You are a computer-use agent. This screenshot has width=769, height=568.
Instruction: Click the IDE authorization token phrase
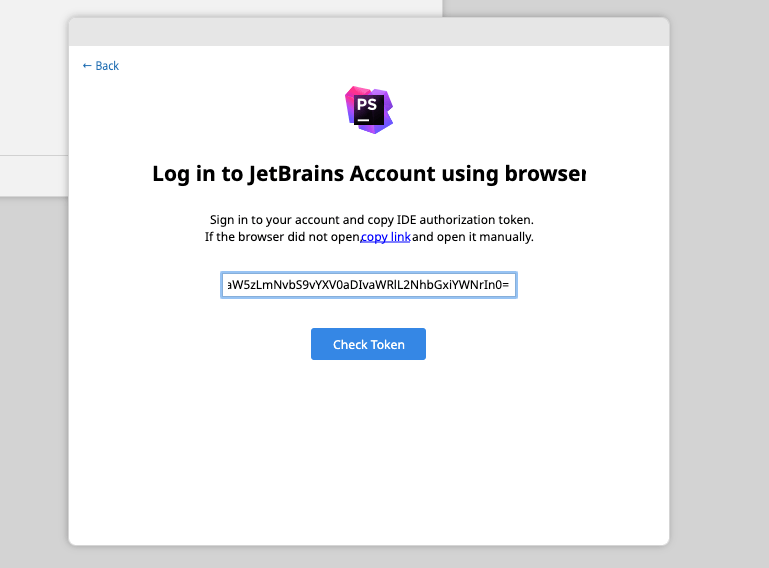(x=464, y=220)
